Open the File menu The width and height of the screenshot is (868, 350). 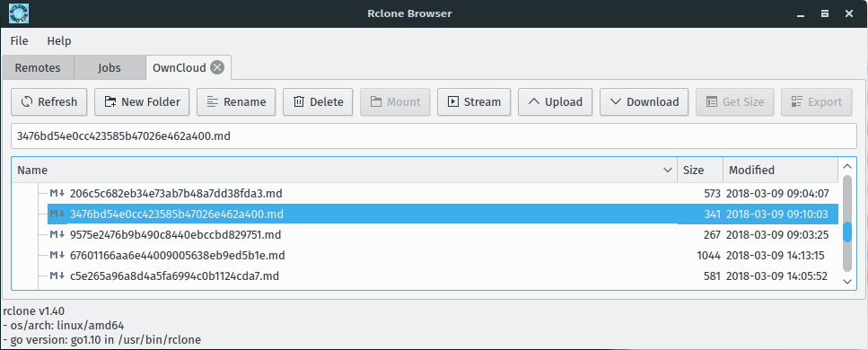click(x=20, y=41)
